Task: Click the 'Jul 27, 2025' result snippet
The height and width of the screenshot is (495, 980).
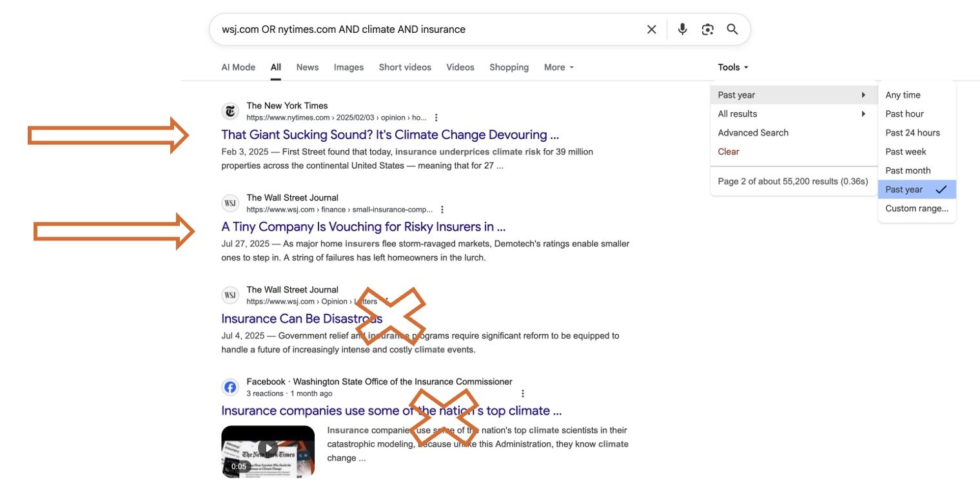Action: pyautogui.click(x=426, y=251)
